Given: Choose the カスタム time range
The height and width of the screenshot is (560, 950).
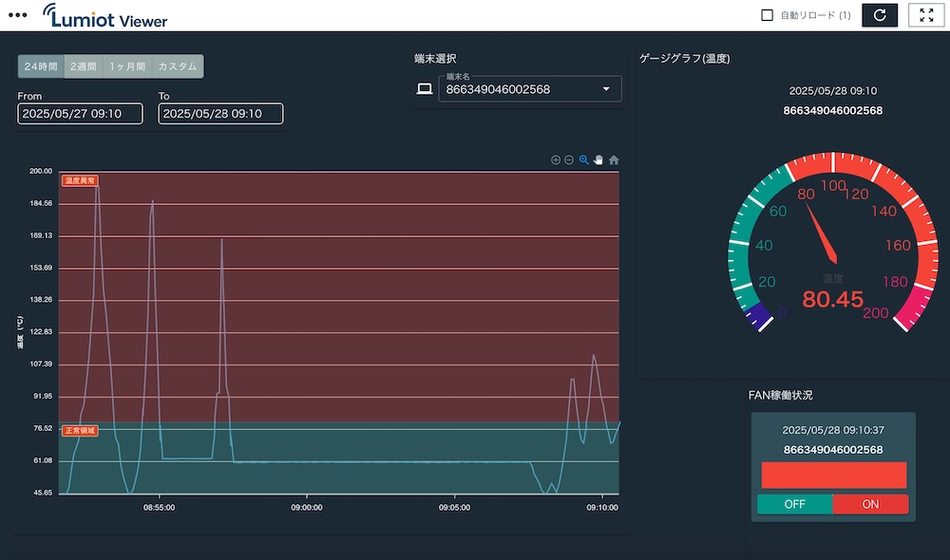Looking at the screenshot, I should click(178, 66).
